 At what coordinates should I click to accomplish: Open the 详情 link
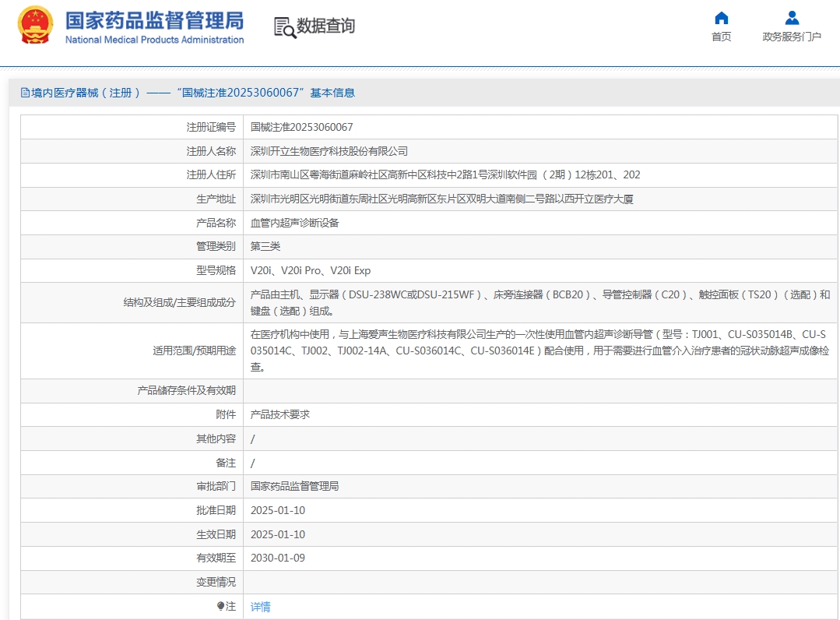click(x=260, y=607)
